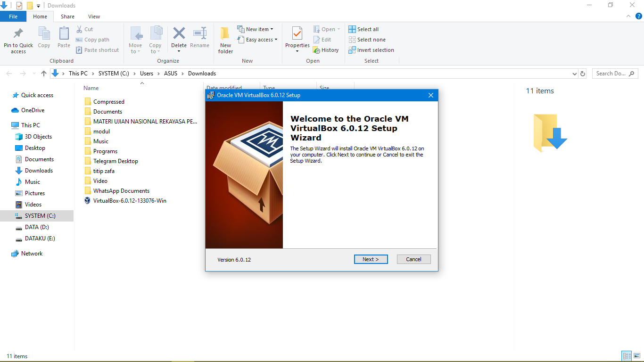Click the Rename icon
Viewport: 644px width, 362px height.
coord(199,38)
